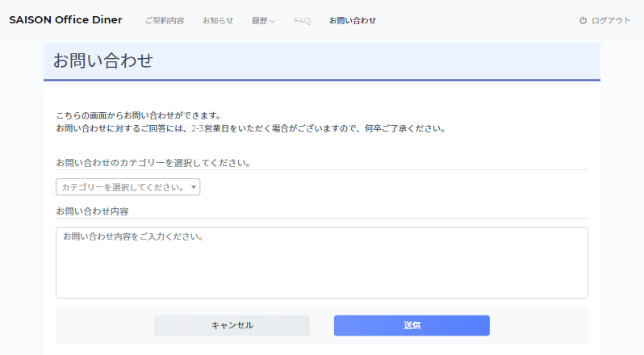644x355 pixels.
Task: Click the power icon beside ログアウト
Action: pyautogui.click(x=583, y=20)
